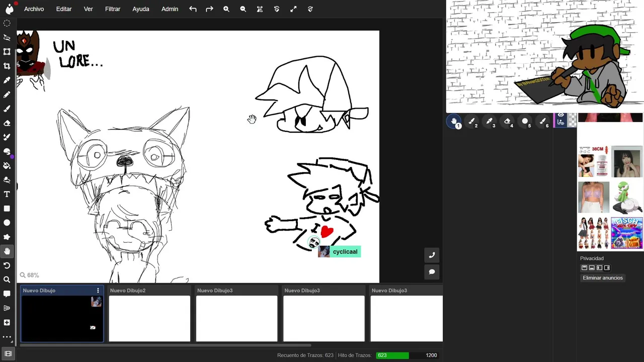Select the rectangle shape tool
Viewport: 644px width, 362px height.
7,208
